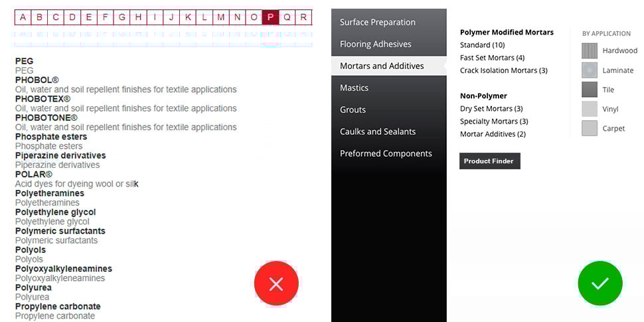Open the PHOBOTONE® product entry
The height and width of the screenshot is (322, 644).
(x=46, y=118)
